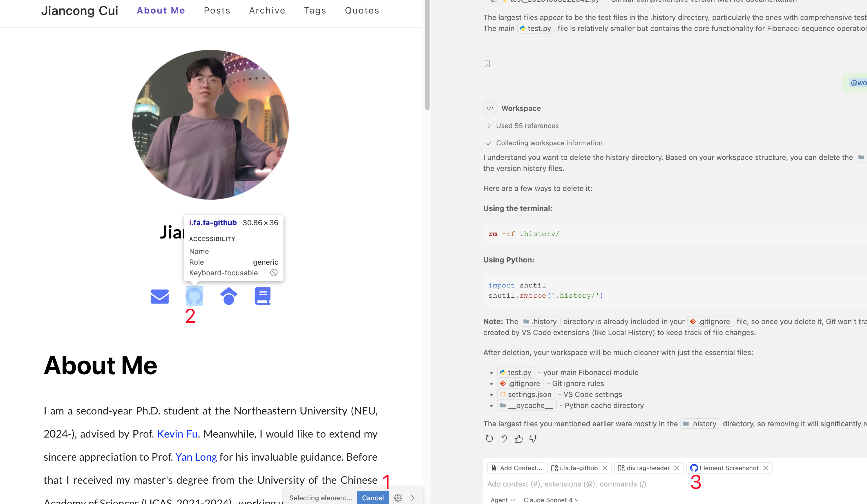
Task: Go to the Archive navigation tab
Action: [x=267, y=11]
